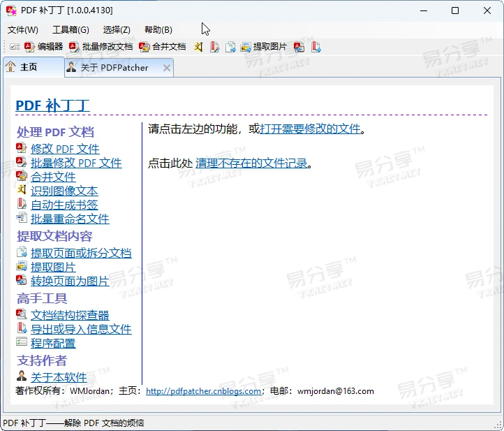The image size is (504, 431).
Task: Close the 关于 PDFPatcher tab
Action: 167,68
